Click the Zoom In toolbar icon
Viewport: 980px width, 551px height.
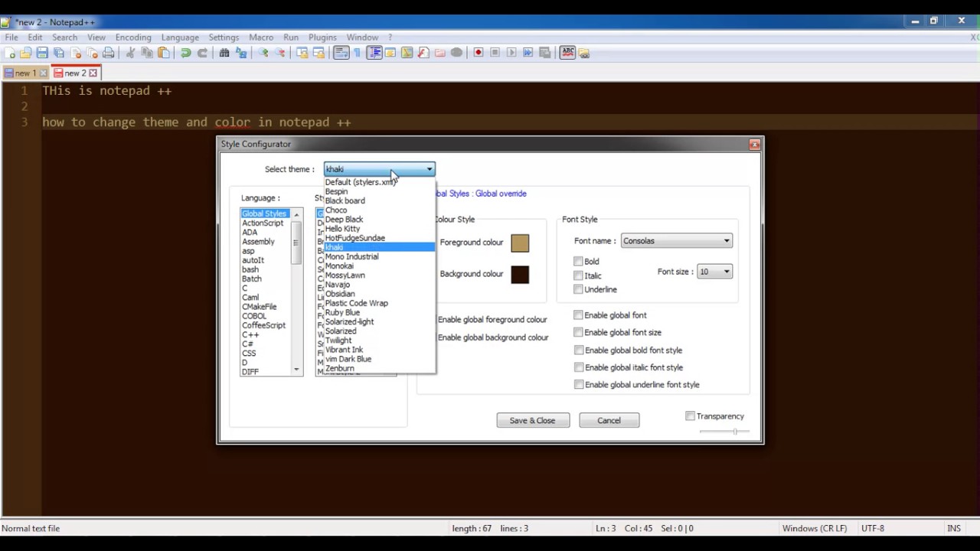tap(263, 53)
